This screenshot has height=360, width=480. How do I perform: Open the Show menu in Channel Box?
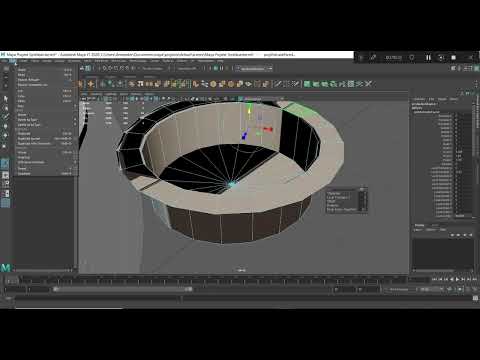(454, 99)
